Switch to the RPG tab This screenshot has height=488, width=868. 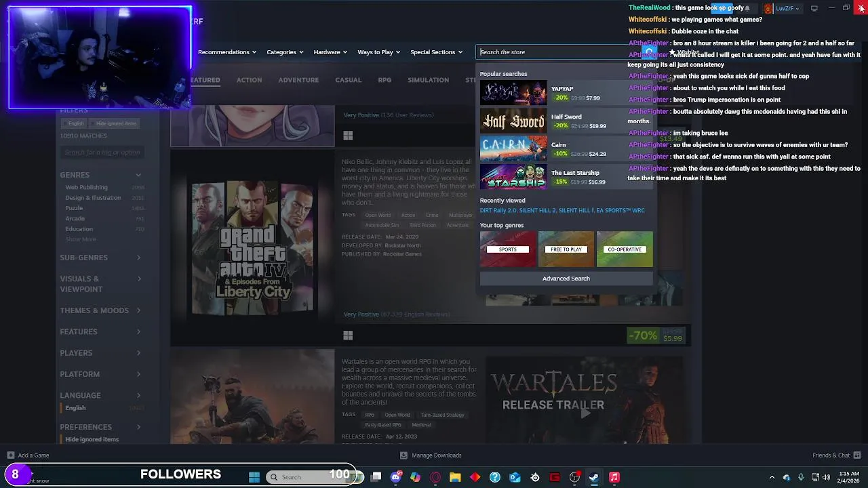click(384, 80)
